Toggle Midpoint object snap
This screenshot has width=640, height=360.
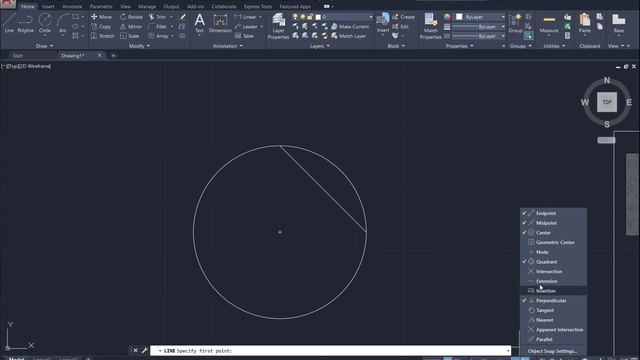pos(553,223)
